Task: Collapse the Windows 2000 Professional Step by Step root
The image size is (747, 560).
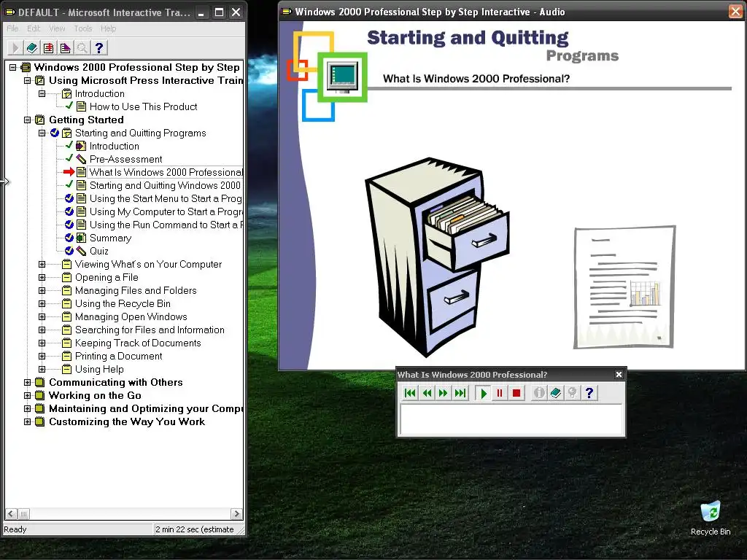Action: 13,67
